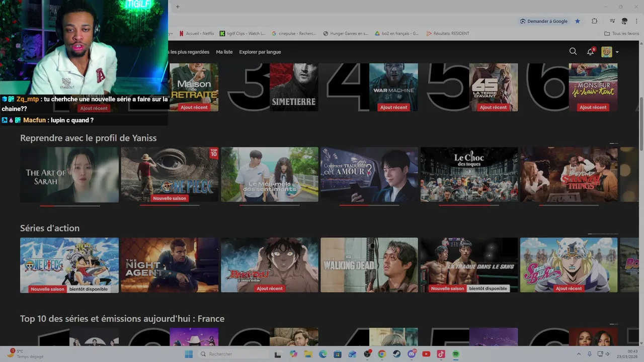Open The Night Agent card

[x=170, y=265]
